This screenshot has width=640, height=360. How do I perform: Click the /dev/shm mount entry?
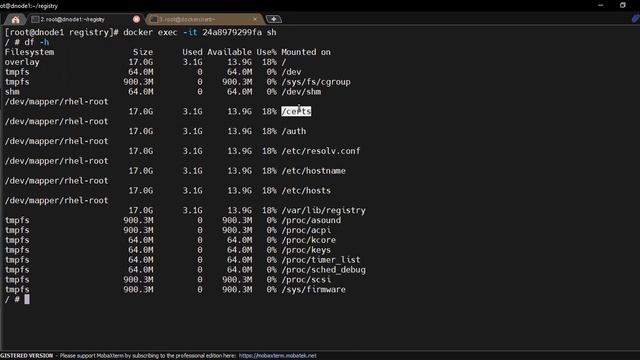[x=301, y=92]
